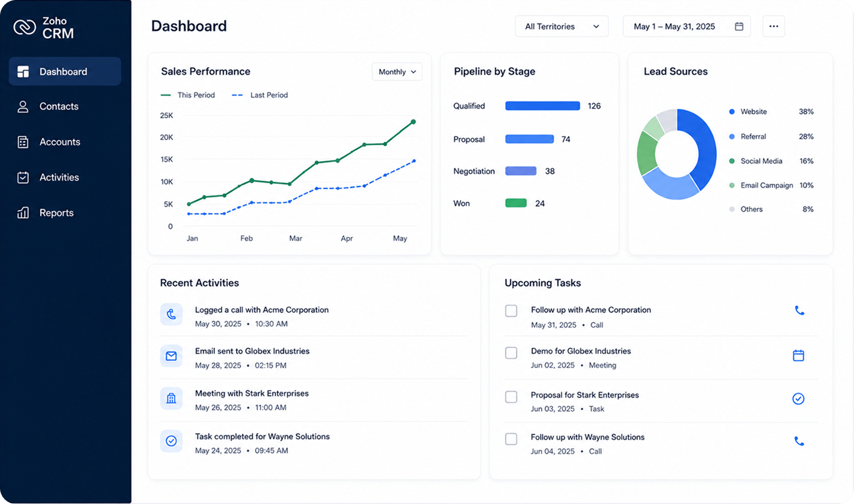This screenshot has height=504, width=854.
Task: Click checkmark icon for Stark Enterprises proposal
Action: click(799, 399)
